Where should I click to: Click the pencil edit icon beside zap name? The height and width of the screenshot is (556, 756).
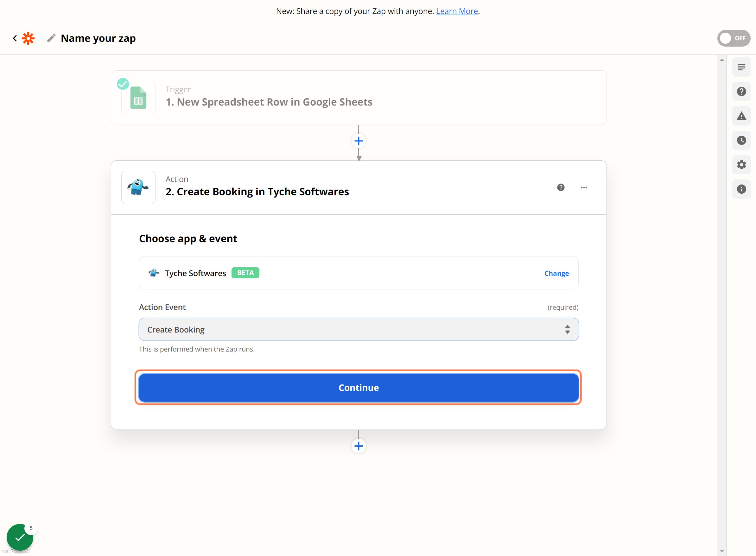[51, 38]
